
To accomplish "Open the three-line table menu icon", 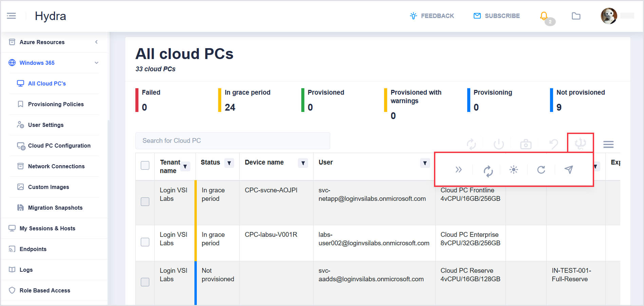I will click(x=608, y=145).
